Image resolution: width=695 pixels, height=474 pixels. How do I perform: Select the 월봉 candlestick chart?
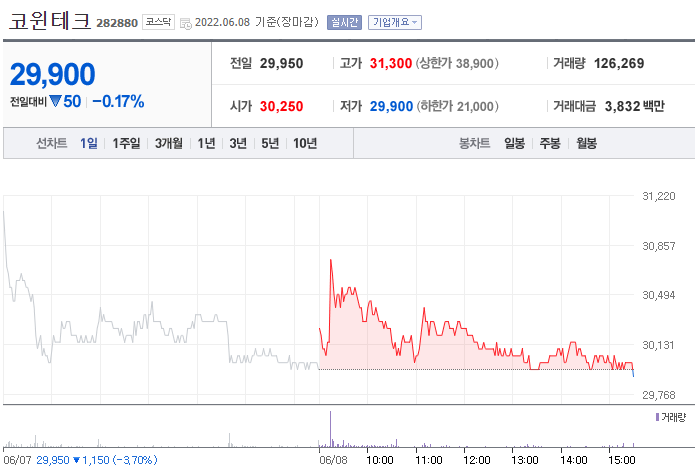[586, 143]
